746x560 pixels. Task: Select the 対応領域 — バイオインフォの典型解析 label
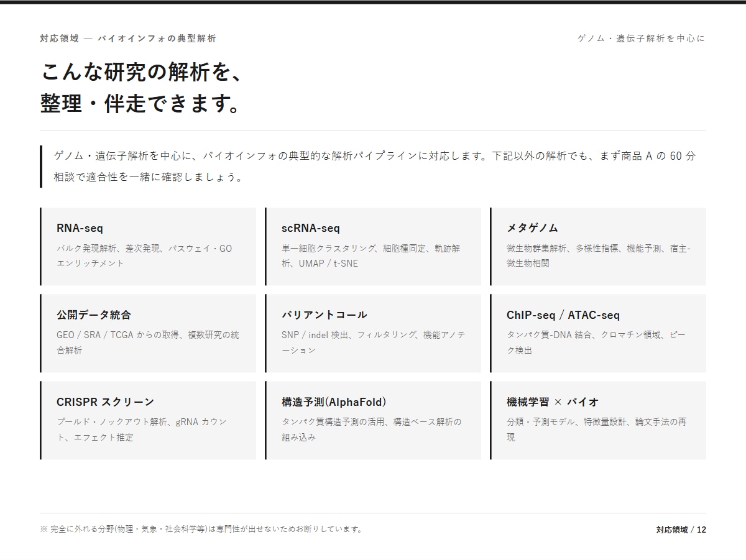128,39
